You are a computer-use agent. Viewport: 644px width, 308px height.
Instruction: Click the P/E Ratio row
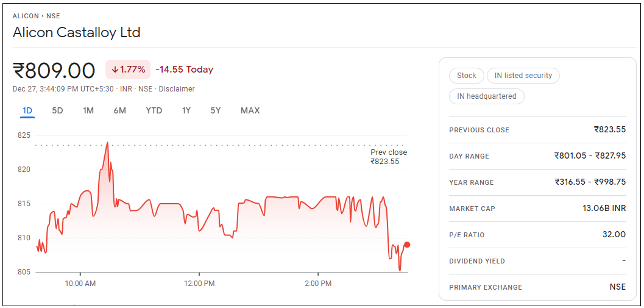point(537,235)
